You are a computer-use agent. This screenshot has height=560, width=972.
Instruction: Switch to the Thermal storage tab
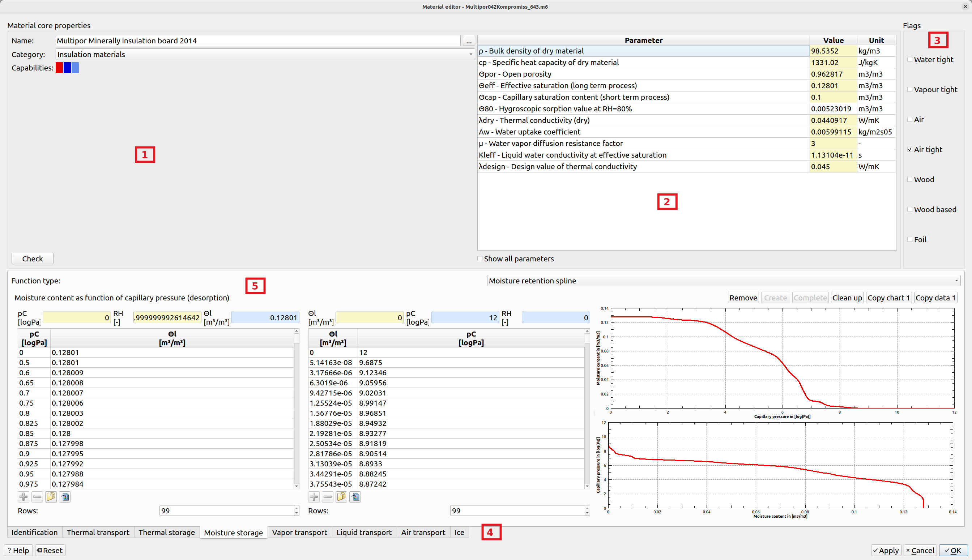(167, 532)
